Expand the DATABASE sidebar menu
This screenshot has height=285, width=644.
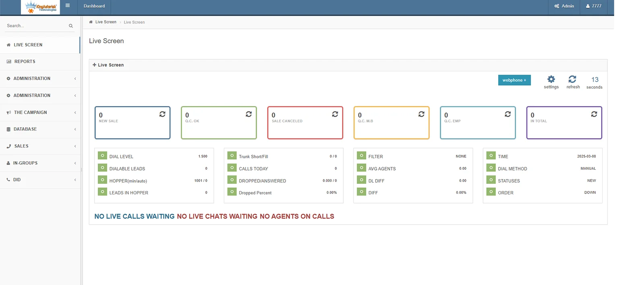tap(40, 129)
